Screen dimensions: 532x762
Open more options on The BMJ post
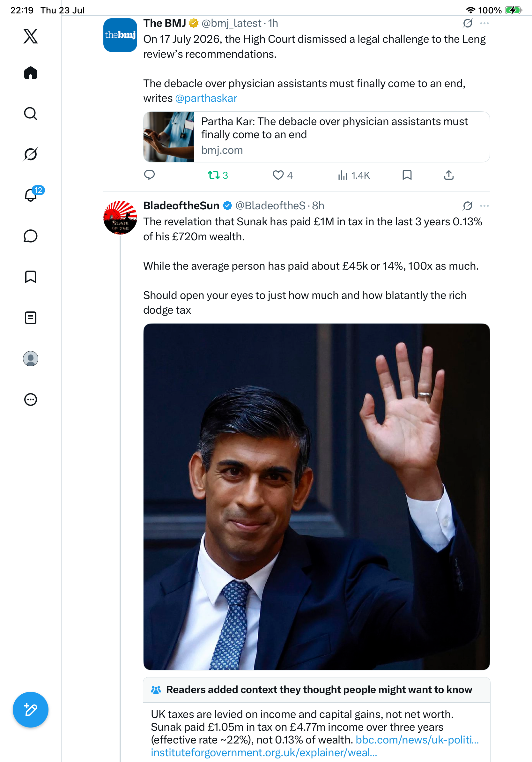[x=484, y=23]
